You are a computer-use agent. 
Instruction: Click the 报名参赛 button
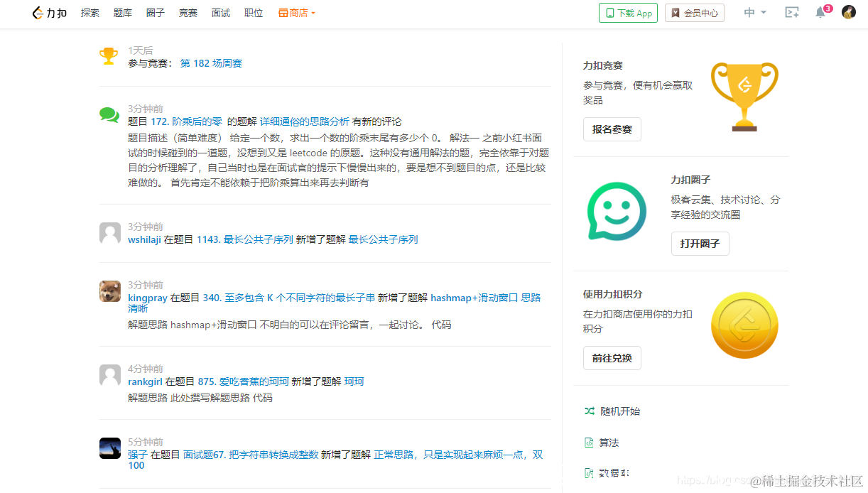click(612, 129)
